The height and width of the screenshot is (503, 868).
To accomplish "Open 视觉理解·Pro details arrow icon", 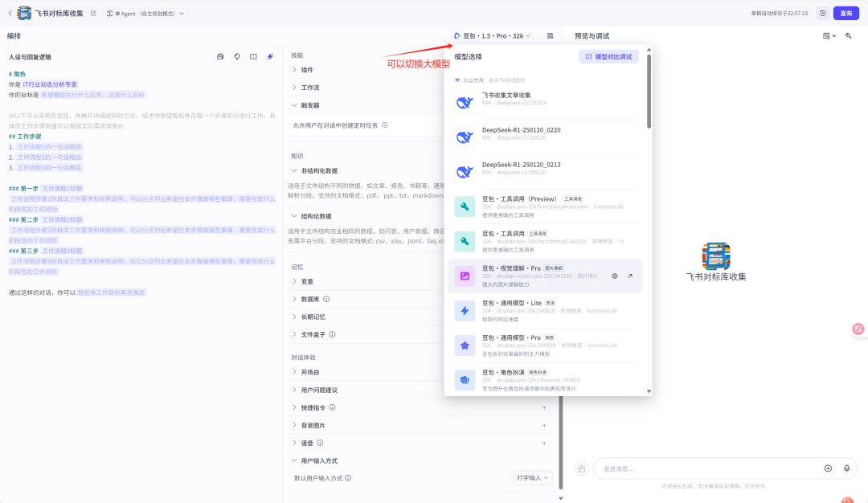I will click(x=630, y=276).
